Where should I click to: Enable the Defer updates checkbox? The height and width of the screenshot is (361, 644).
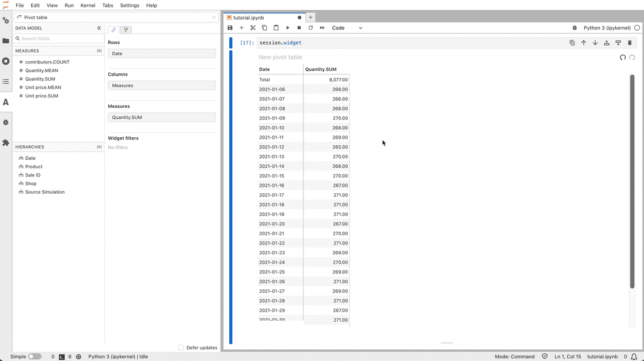pyautogui.click(x=181, y=348)
